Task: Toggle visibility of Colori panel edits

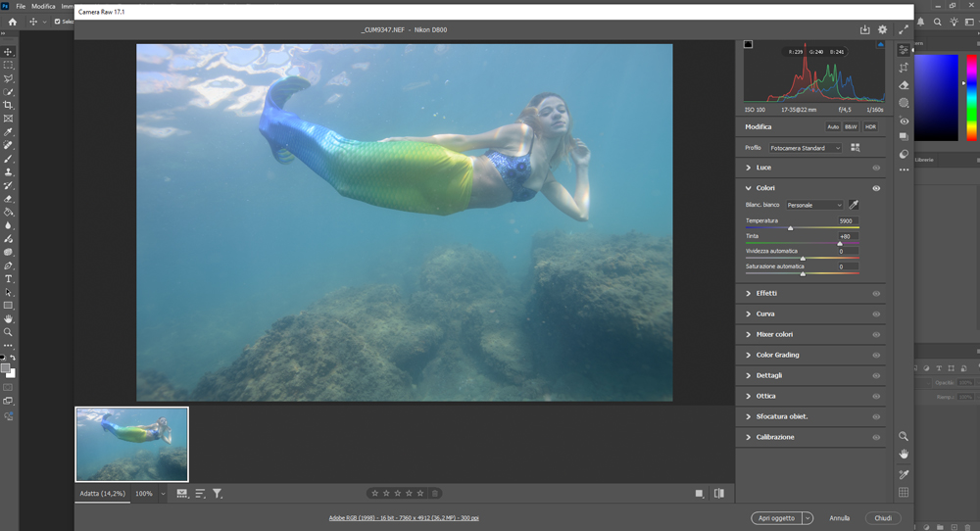Action: tap(876, 188)
